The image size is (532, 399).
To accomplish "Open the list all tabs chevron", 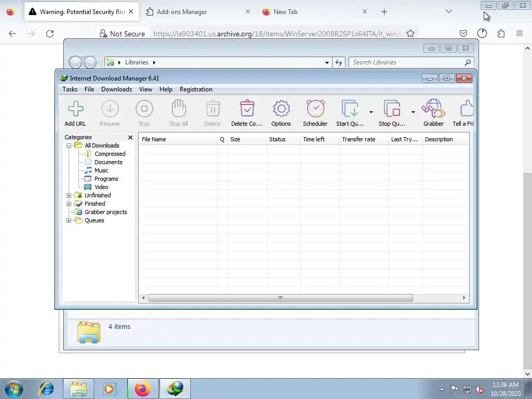I will coord(449,11).
